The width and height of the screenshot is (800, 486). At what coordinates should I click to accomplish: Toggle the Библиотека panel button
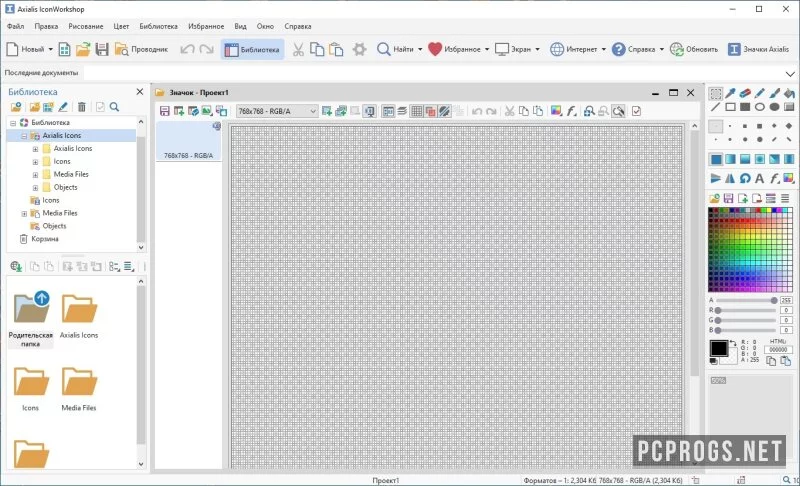(x=253, y=49)
